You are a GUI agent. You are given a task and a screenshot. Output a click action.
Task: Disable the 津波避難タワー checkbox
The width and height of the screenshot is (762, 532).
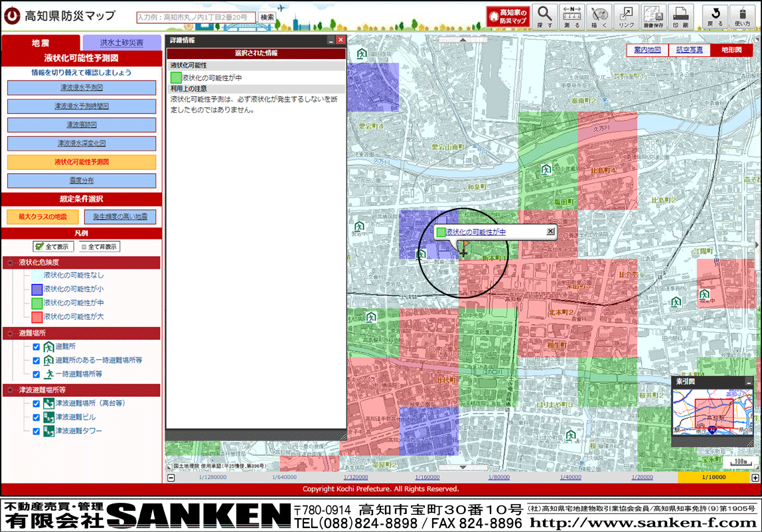point(37,431)
